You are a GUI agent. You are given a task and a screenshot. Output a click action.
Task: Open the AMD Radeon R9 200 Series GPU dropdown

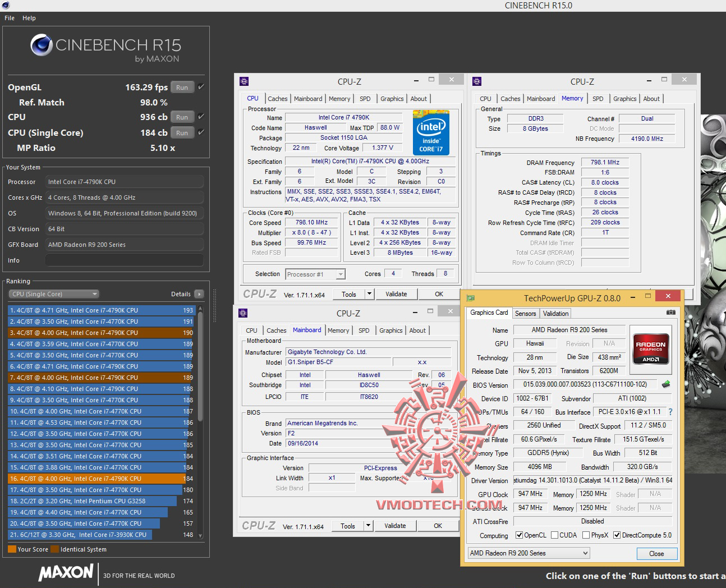click(x=529, y=553)
